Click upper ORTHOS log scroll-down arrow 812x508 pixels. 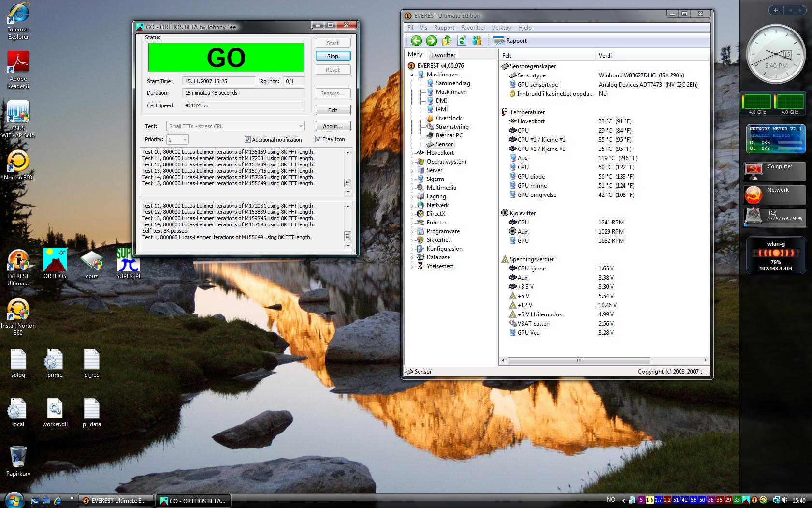pos(348,192)
